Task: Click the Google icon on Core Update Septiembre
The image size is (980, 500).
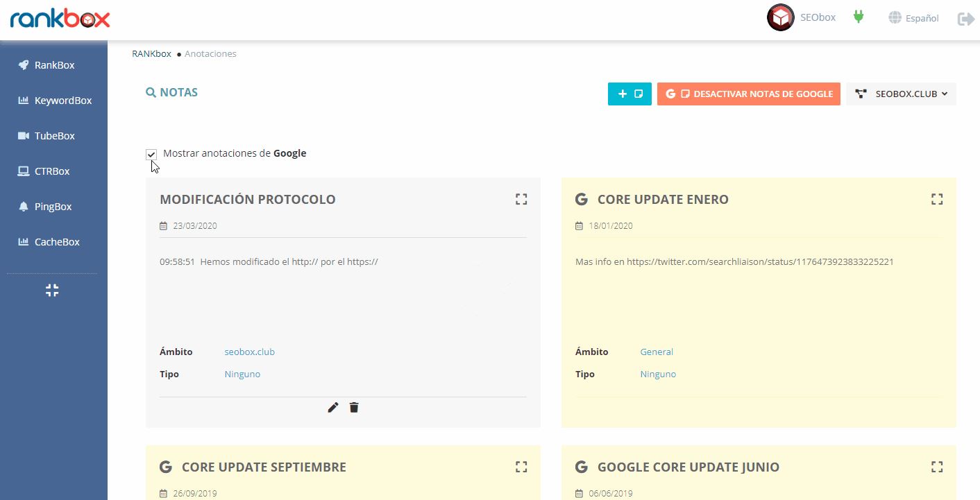Action: [x=166, y=467]
